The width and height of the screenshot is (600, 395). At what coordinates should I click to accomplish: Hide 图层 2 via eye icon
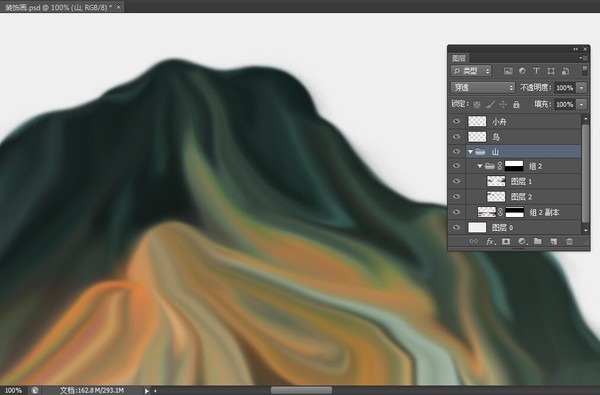457,196
